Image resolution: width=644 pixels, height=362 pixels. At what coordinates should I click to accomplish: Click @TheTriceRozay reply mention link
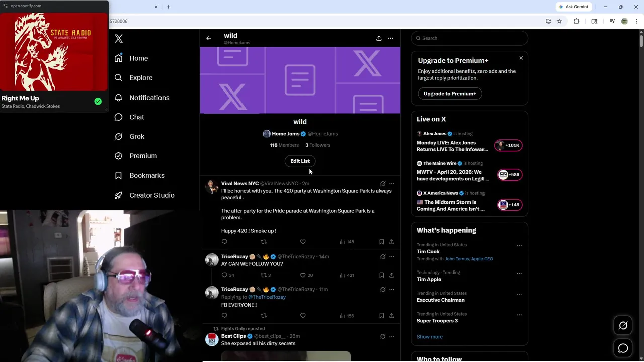pos(267,297)
